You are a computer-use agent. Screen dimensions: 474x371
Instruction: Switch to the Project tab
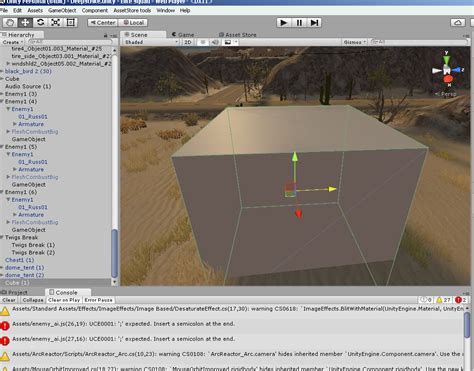tap(15, 292)
